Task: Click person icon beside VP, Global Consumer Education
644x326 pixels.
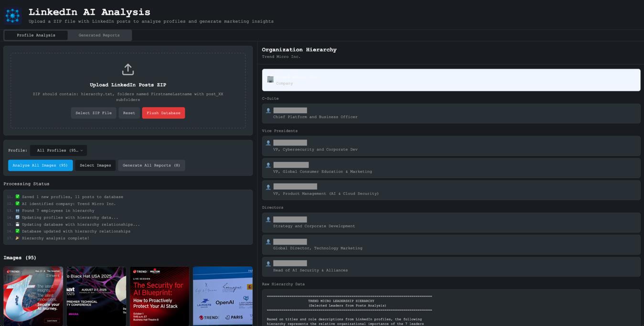Action: 268,165
